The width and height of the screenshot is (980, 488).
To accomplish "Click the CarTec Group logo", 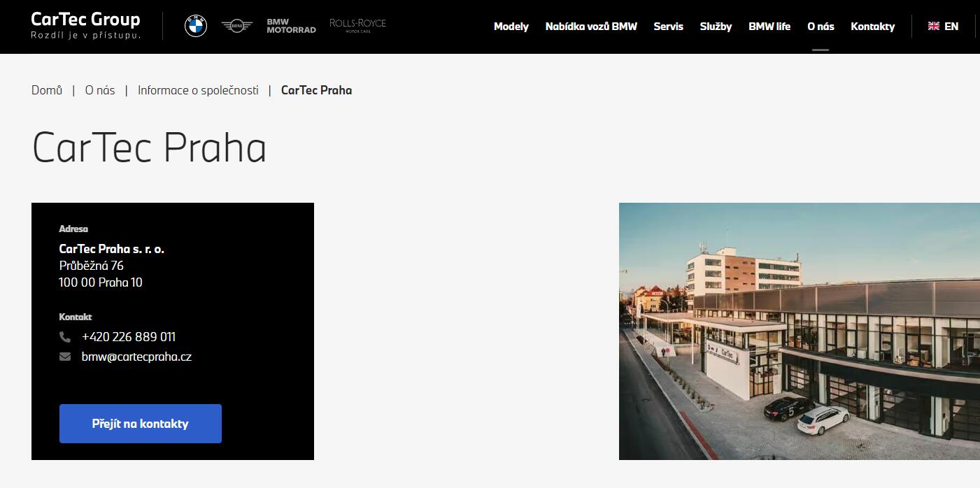I will (85, 25).
